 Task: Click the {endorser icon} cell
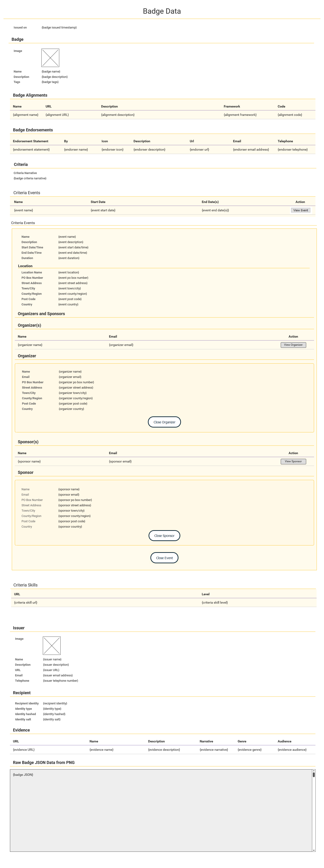[x=112, y=150]
